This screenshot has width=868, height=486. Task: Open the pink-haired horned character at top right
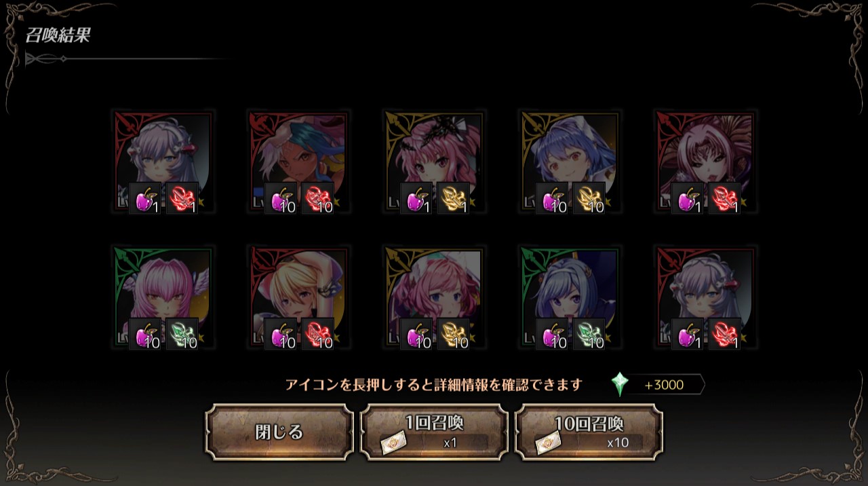(705, 162)
